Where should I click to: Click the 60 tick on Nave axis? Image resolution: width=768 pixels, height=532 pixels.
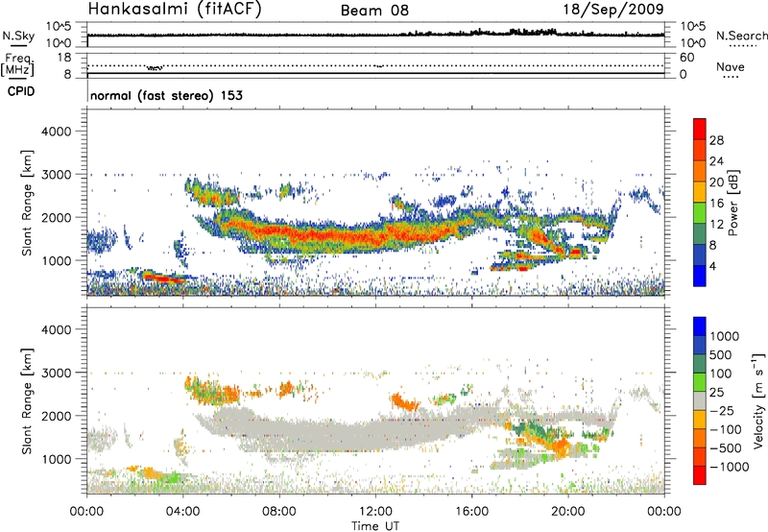pyautogui.click(x=686, y=58)
